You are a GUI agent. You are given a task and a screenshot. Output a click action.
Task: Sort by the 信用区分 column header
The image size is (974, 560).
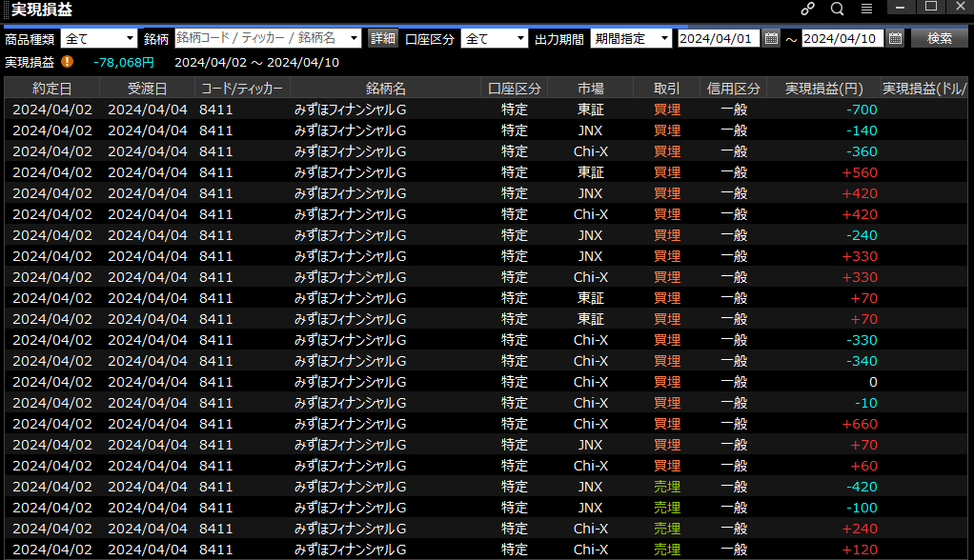coord(734,89)
